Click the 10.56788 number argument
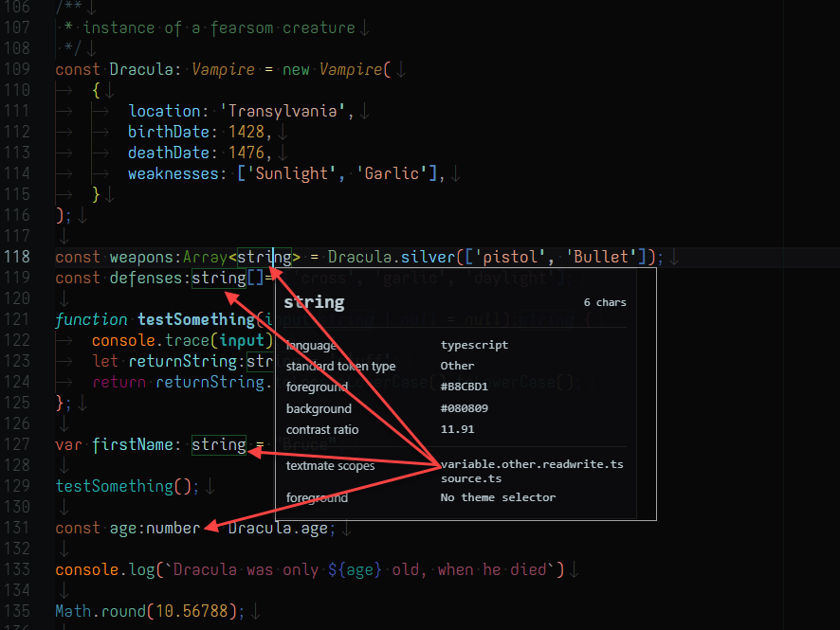The image size is (840, 630). tap(192, 611)
